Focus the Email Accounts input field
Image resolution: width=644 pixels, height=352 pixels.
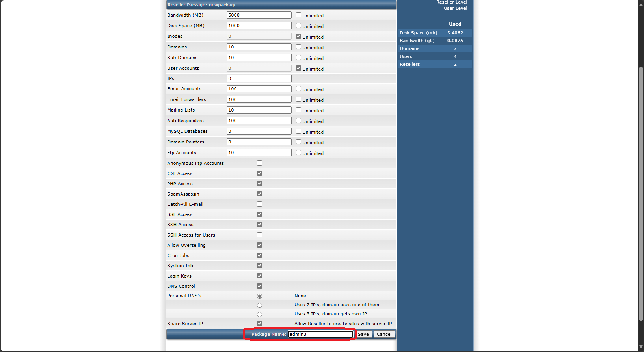[x=259, y=89]
